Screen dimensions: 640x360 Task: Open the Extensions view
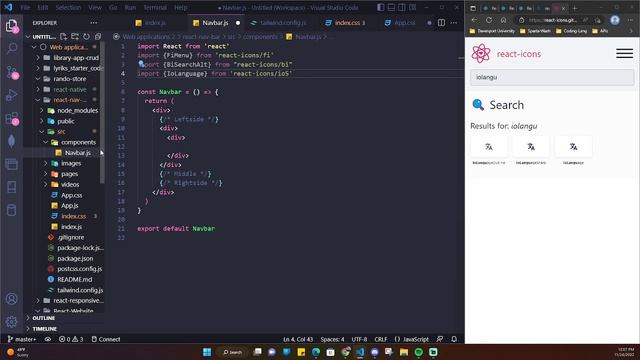[11, 118]
